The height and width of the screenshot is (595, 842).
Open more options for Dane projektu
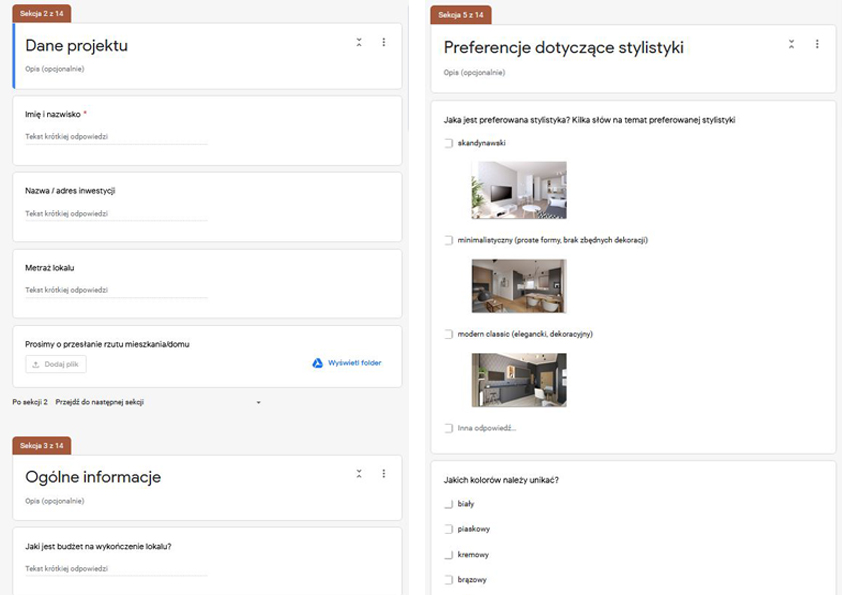coord(384,43)
